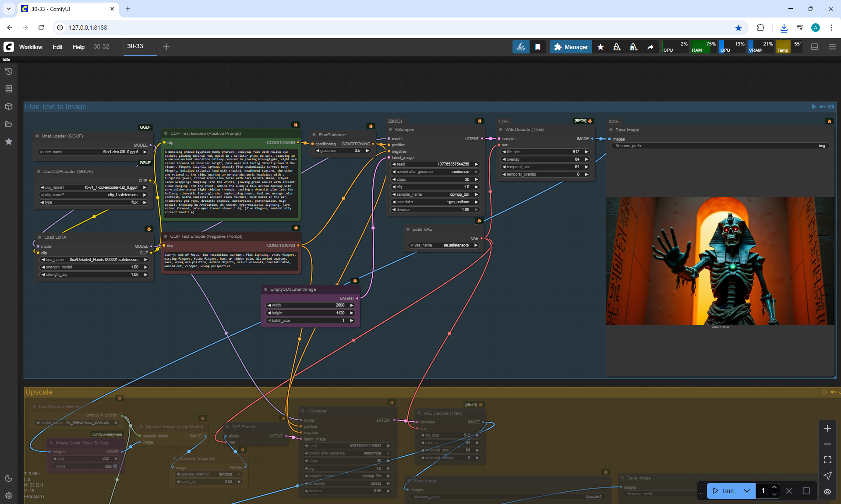This screenshot has width=841, height=504.
Task: Toggle dark theme moon icon
Action: pos(9,478)
